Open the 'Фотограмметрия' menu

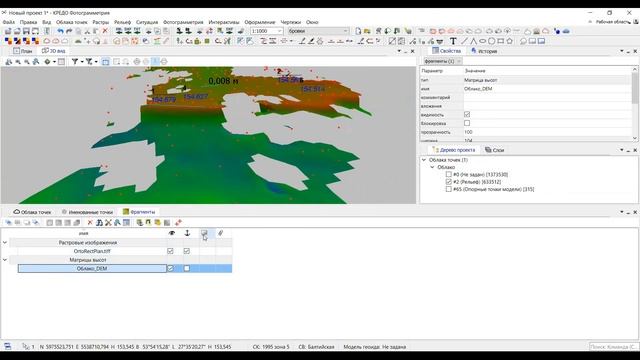tap(183, 22)
